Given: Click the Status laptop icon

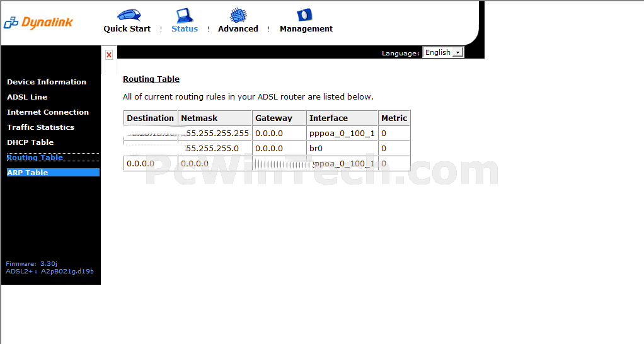Looking at the screenshot, I should 184,14.
